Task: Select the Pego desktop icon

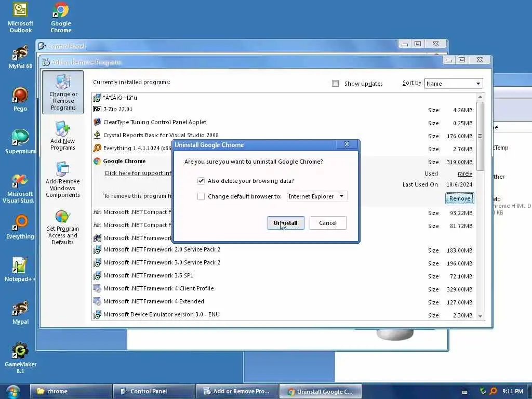Action: [x=20, y=99]
